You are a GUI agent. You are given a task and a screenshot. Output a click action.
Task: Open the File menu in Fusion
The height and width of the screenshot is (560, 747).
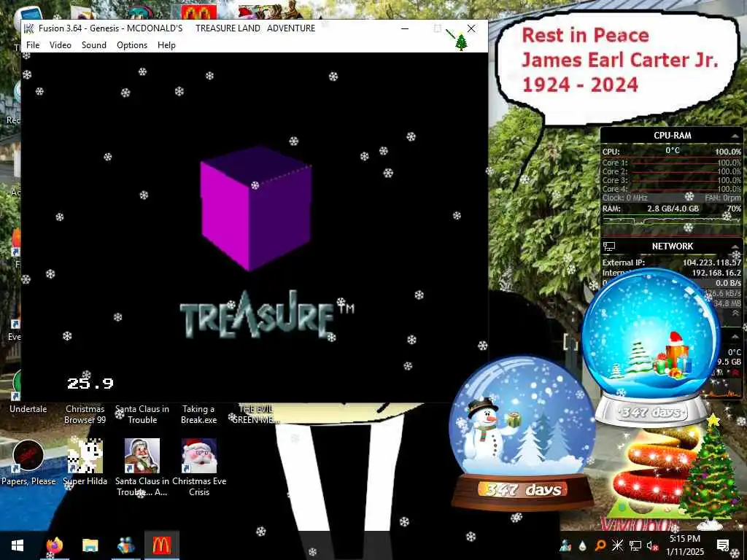[33, 44]
